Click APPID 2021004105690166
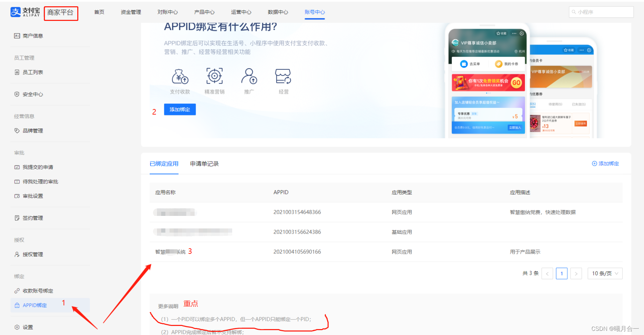644x335 pixels. 297,252
